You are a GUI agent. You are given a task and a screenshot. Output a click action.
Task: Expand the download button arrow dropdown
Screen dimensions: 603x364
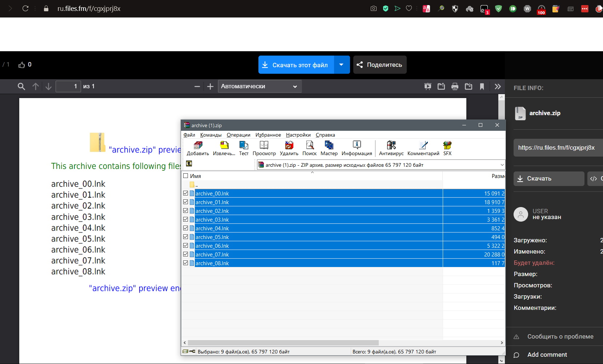tap(341, 65)
